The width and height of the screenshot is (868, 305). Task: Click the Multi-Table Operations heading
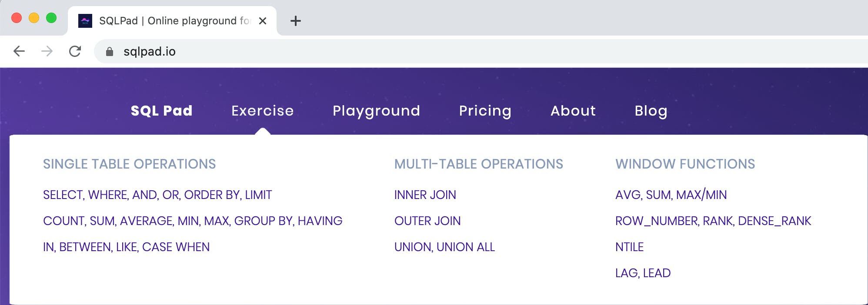pos(479,164)
